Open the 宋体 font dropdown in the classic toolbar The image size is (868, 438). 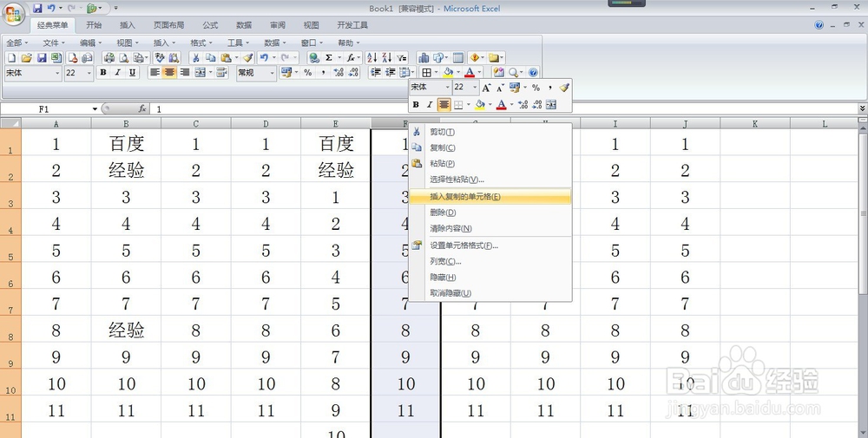click(57, 73)
